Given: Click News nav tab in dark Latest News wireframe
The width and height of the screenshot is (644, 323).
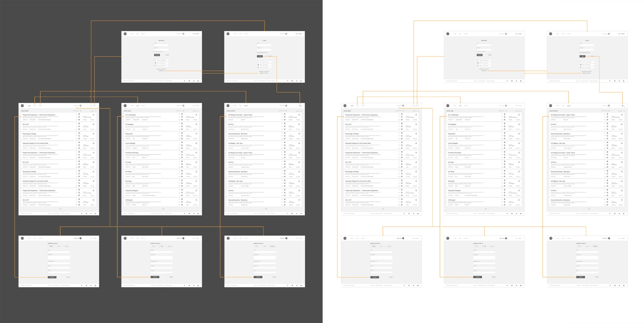Looking at the screenshot, I should pos(29,106).
